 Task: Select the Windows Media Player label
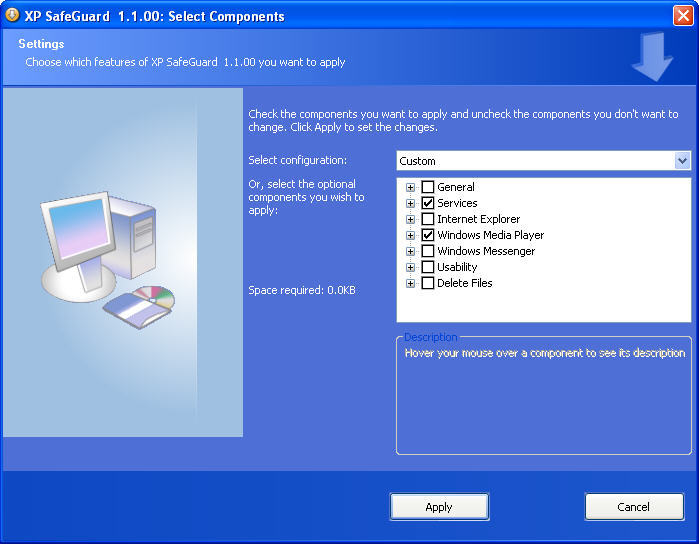(x=490, y=235)
